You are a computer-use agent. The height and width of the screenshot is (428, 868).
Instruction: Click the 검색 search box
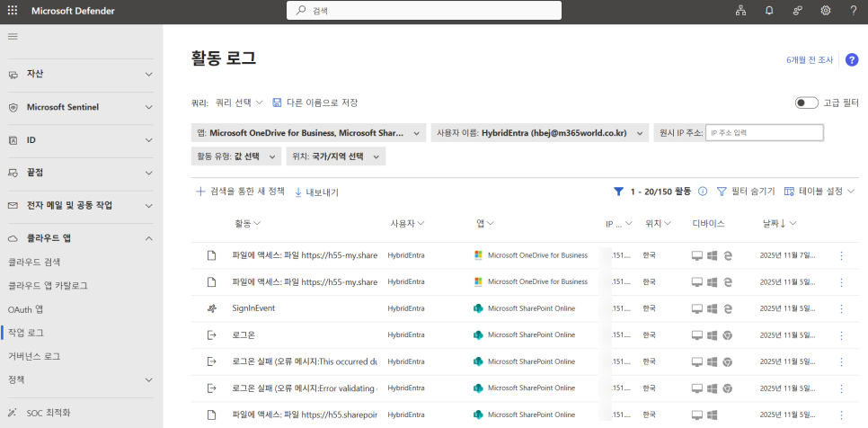(x=424, y=11)
